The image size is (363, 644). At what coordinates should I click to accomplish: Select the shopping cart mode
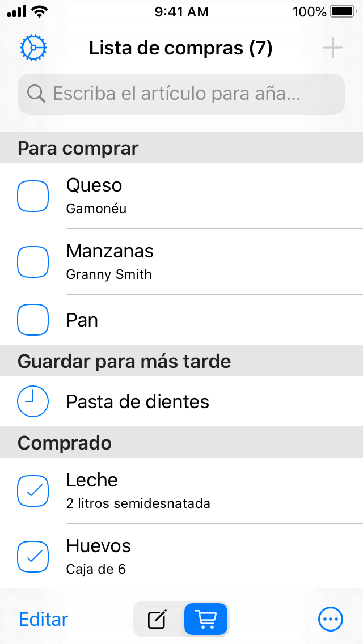click(205, 620)
